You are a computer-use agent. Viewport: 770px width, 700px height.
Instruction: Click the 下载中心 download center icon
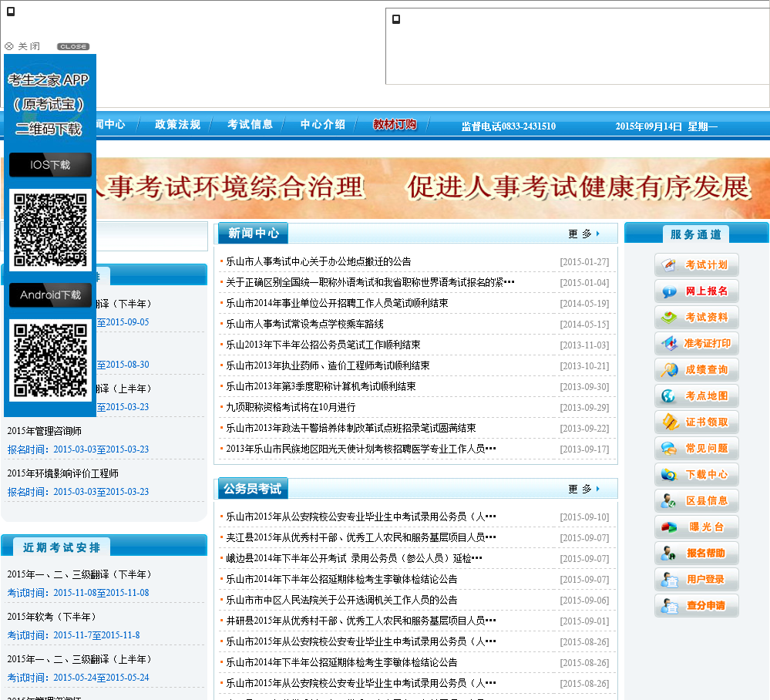pos(696,475)
